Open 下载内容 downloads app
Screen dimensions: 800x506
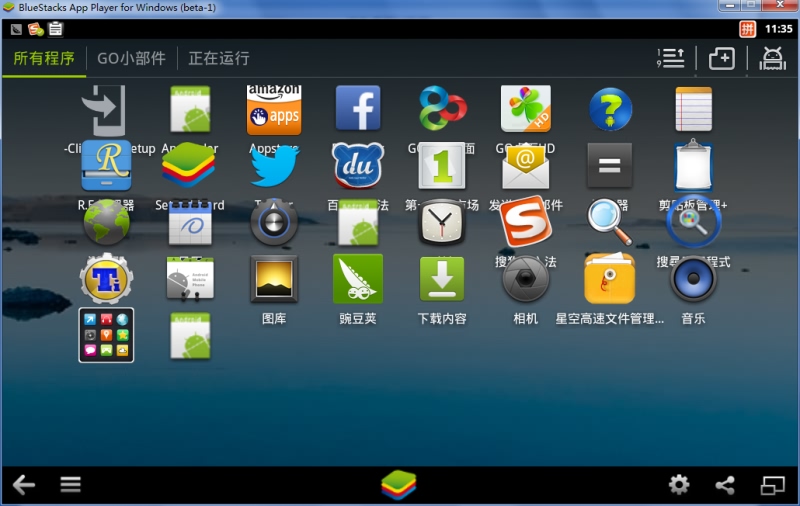tap(442, 279)
